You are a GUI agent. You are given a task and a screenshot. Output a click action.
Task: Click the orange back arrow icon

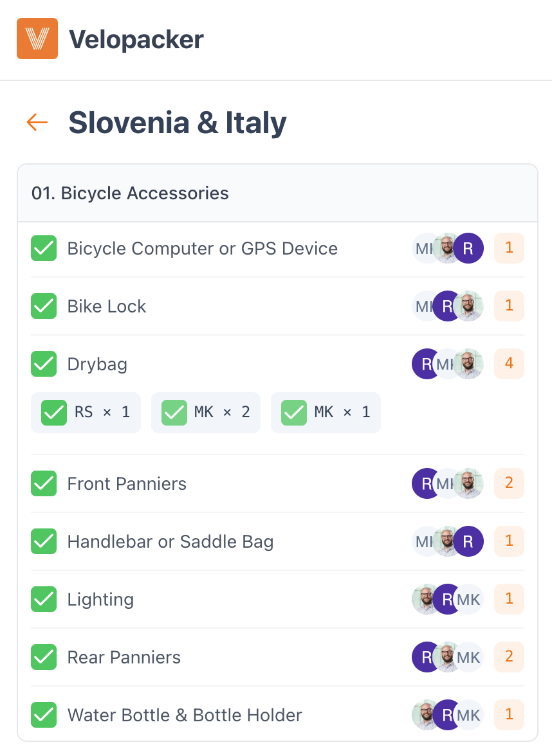tap(36, 122)
